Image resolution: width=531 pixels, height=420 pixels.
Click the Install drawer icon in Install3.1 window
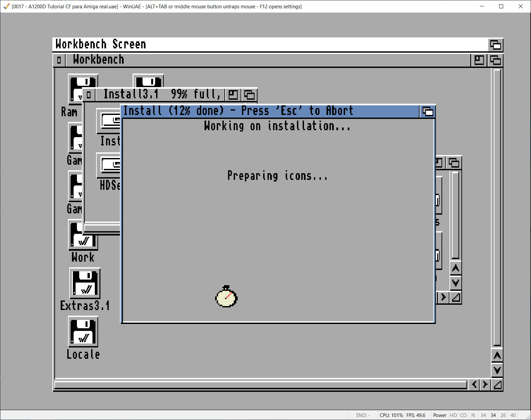(x=108, y=121)
